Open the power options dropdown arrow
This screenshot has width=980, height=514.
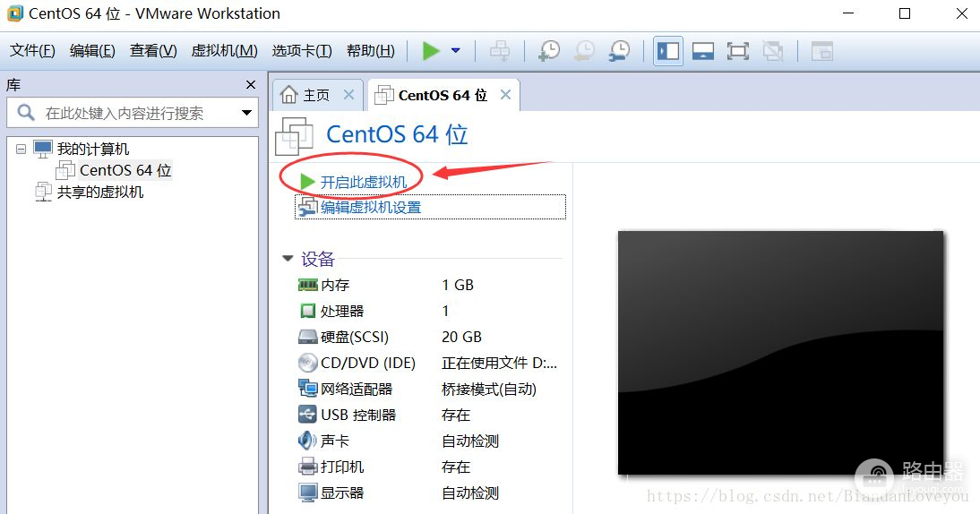(455, 51)
